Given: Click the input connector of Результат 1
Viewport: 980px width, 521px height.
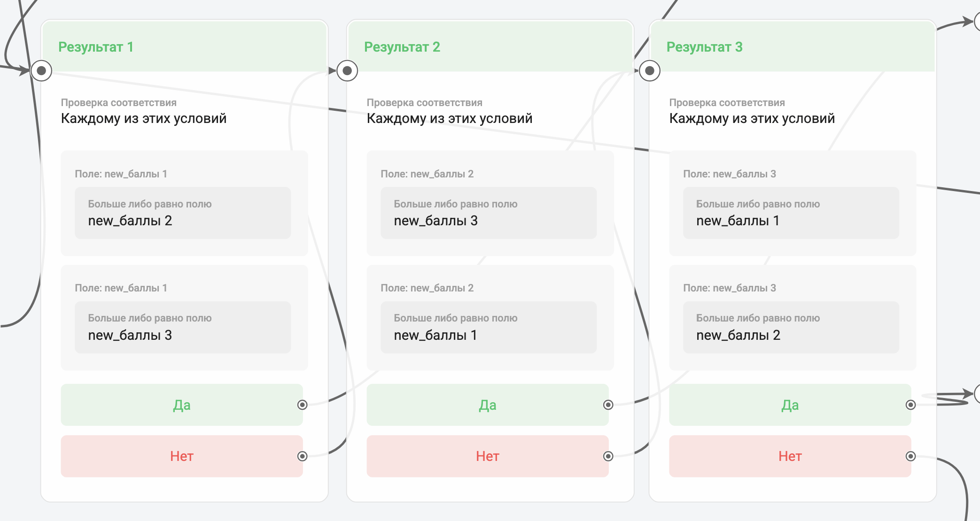Looking at the screenshot, I should (x=41, y=71).
